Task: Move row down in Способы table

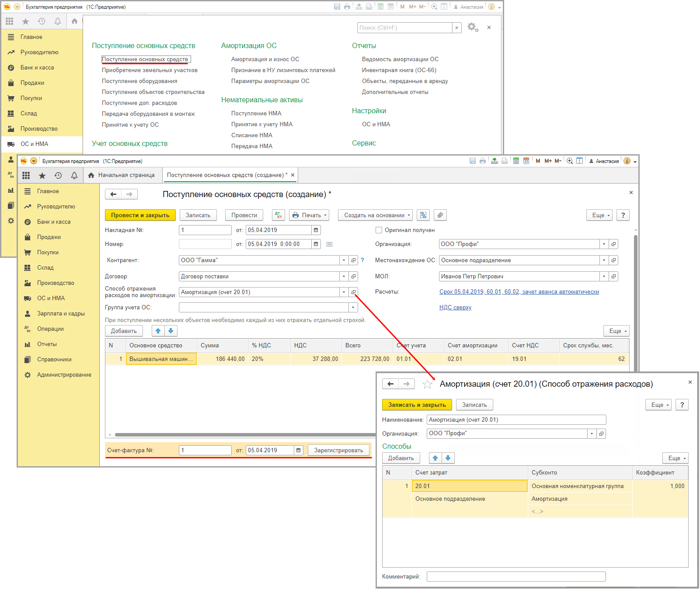Action: (x=448, y=458)
